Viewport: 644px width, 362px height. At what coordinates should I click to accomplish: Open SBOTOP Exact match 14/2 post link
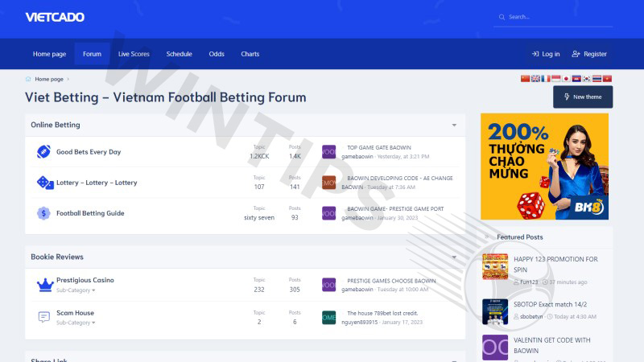click(551, 304)
